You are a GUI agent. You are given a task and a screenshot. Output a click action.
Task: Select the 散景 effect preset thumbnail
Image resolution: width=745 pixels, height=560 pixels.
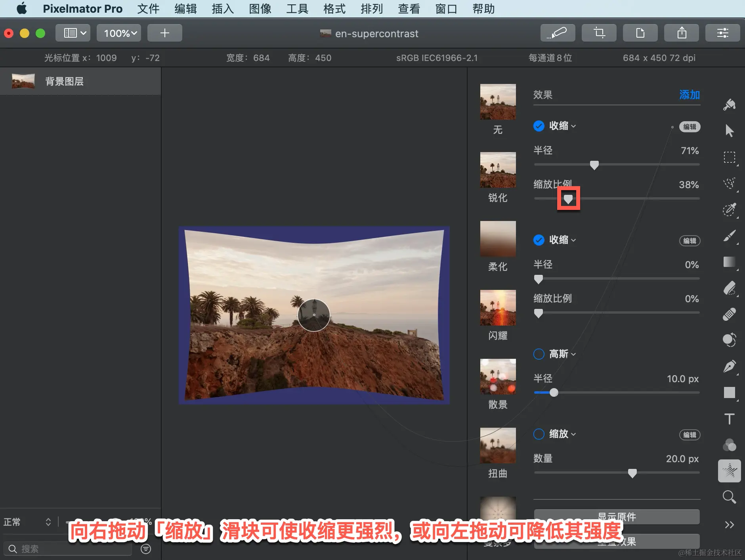click(x=498, y=377)
